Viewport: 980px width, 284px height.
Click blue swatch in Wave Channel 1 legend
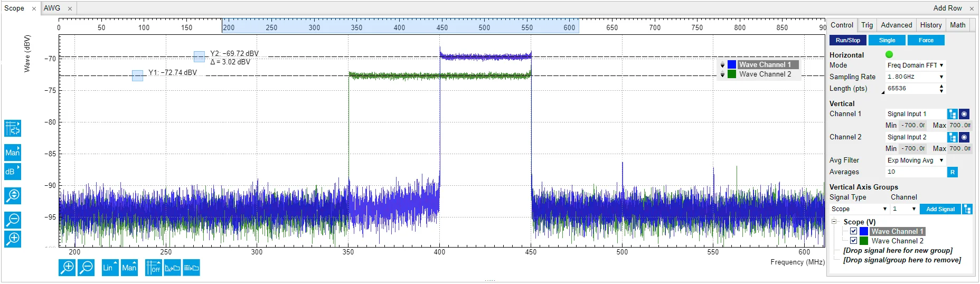click(732, 64)
